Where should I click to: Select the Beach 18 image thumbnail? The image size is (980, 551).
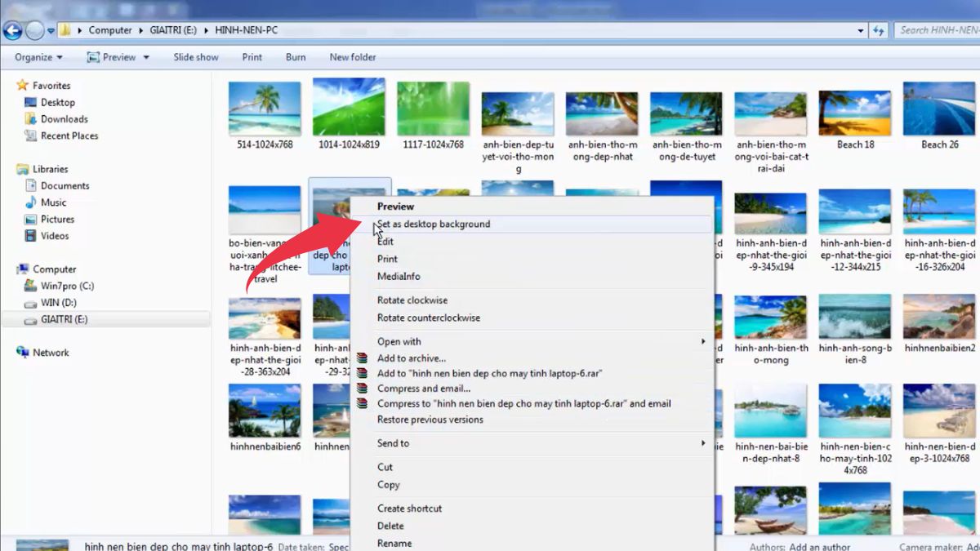[855, 113]
